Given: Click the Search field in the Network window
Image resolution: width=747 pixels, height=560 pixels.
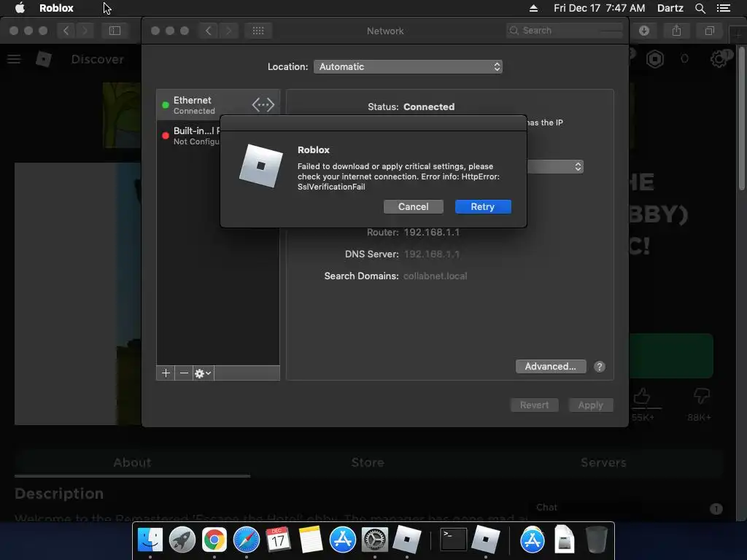Looking at the screenshot, I should [x=565, y=31].
